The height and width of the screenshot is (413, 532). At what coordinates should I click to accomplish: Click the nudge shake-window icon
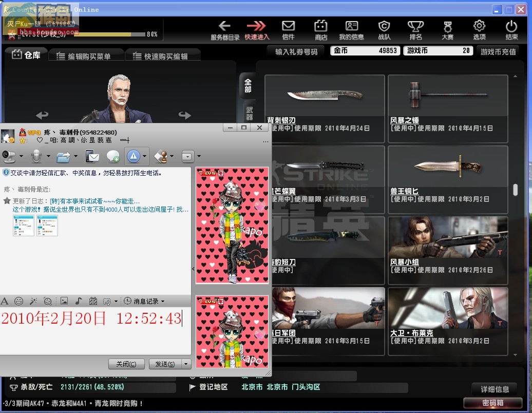(48, 301)
